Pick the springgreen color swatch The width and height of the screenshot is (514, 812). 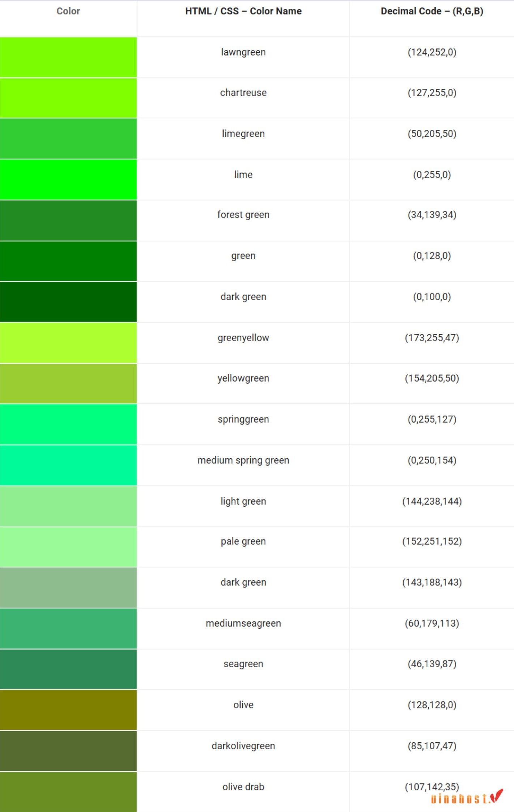68,424
